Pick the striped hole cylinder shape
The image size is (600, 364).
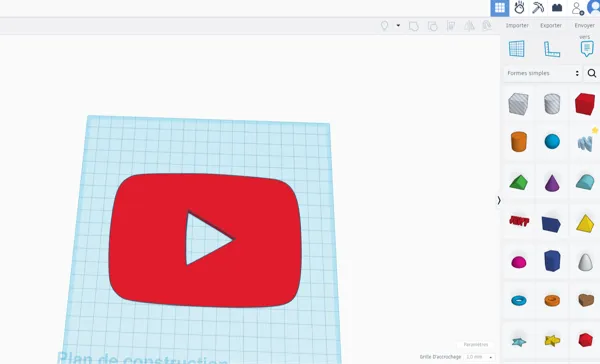[552, 104]
